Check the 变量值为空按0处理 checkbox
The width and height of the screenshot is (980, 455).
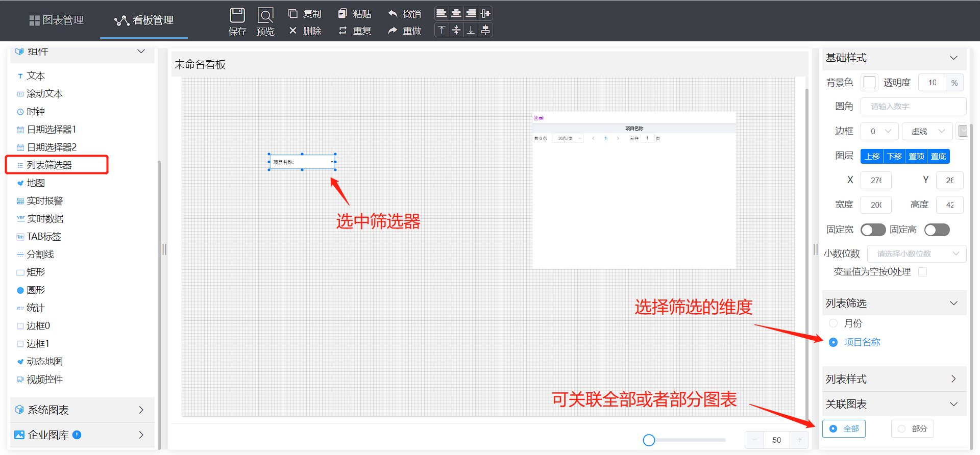pyautogui.click(x=922, y=272)
